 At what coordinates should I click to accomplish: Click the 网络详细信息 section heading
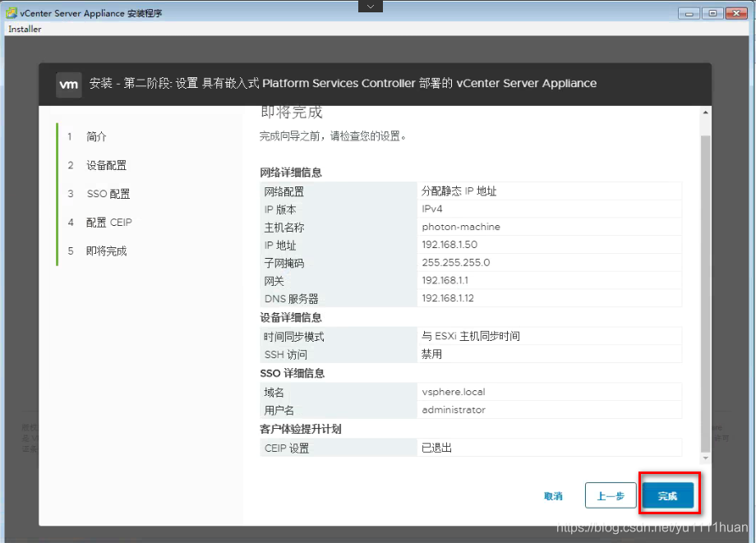point(291,173)
